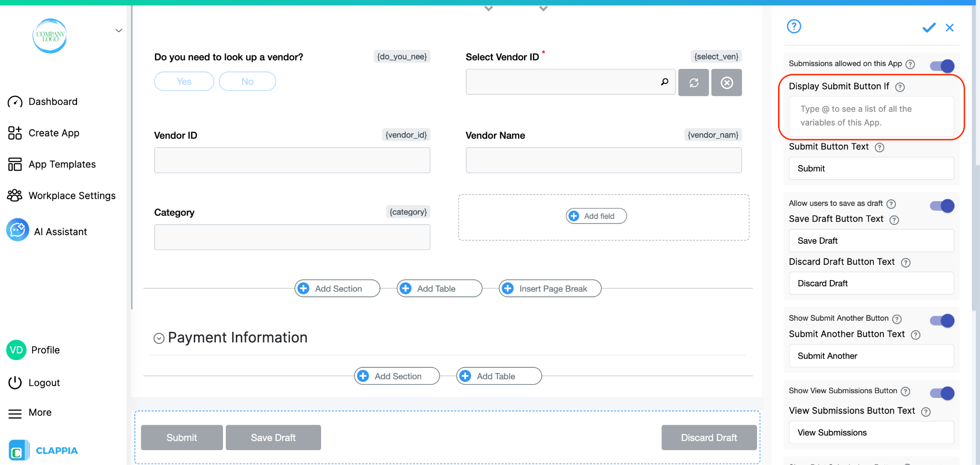
Task: Collapse the Payment Information section
Action: pos(159,339)
